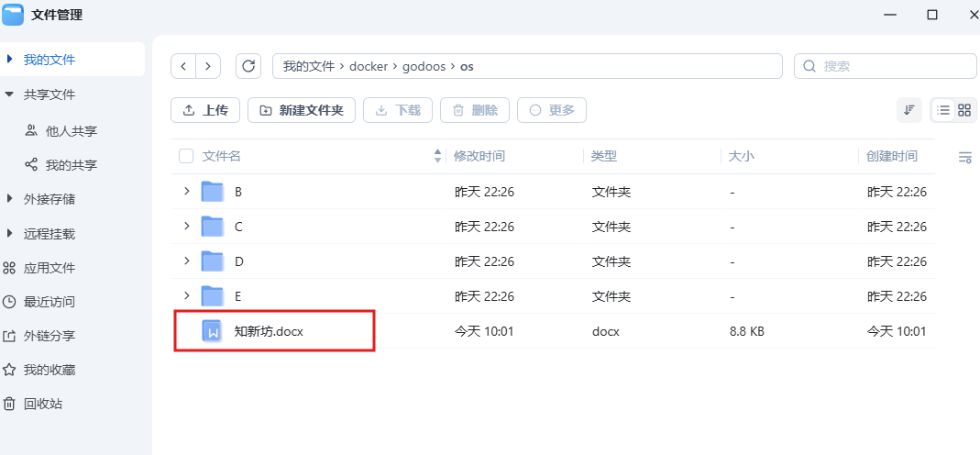Click the 知新坊.docx file icon
The width and height of the screenshot is (980, 455).
[213, 331]
